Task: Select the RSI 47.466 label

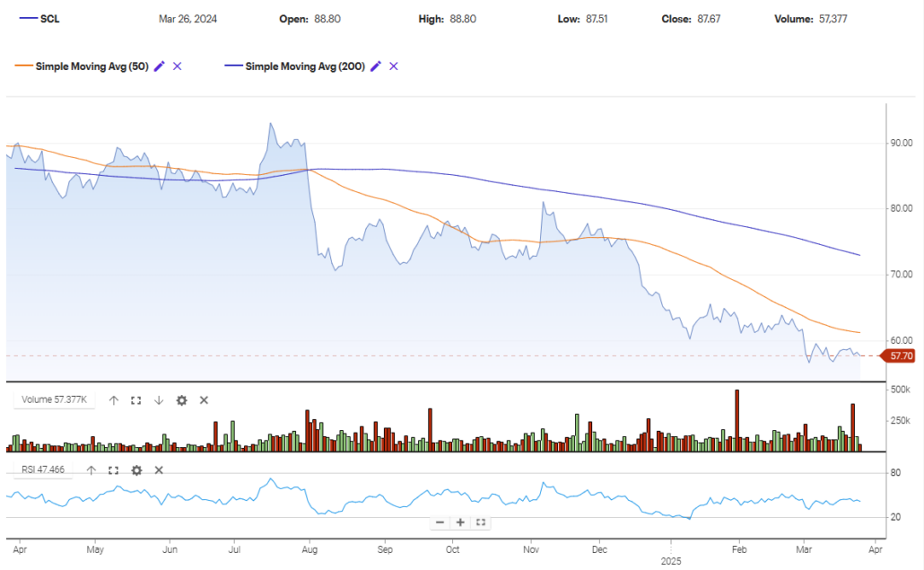Action: tap(43, 469)
